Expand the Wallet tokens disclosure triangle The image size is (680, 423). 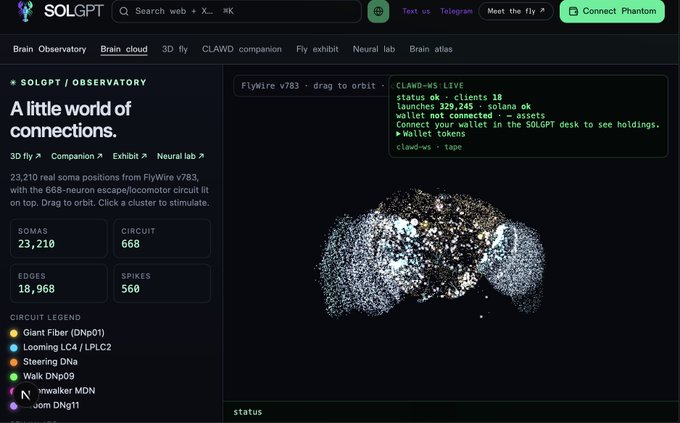tap(399, 134)
